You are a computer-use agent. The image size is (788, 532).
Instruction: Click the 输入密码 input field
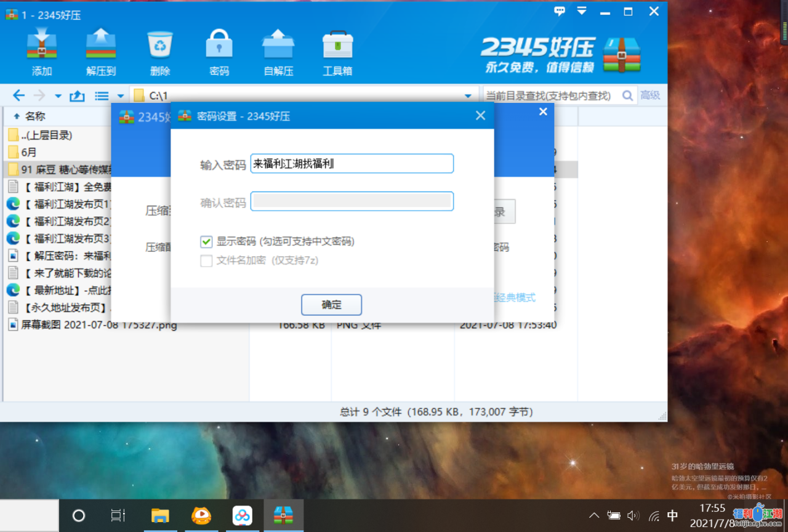tap(352, 164)
